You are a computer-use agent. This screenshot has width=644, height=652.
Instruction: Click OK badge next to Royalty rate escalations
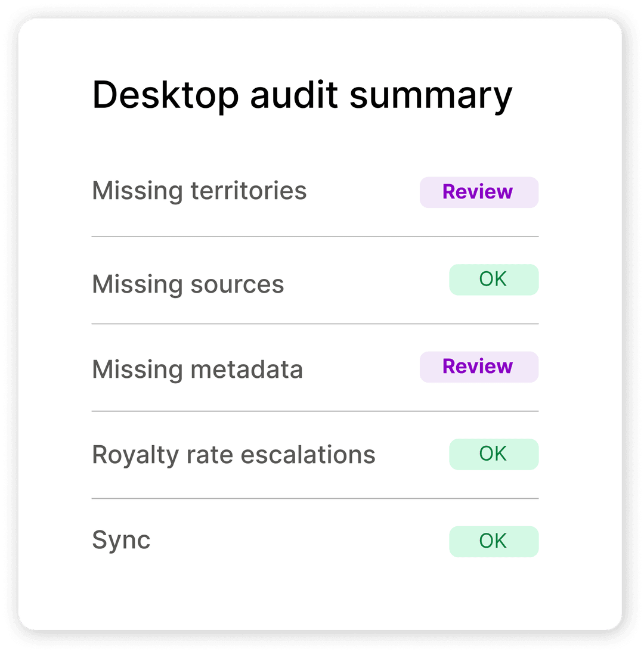[494, 454]
